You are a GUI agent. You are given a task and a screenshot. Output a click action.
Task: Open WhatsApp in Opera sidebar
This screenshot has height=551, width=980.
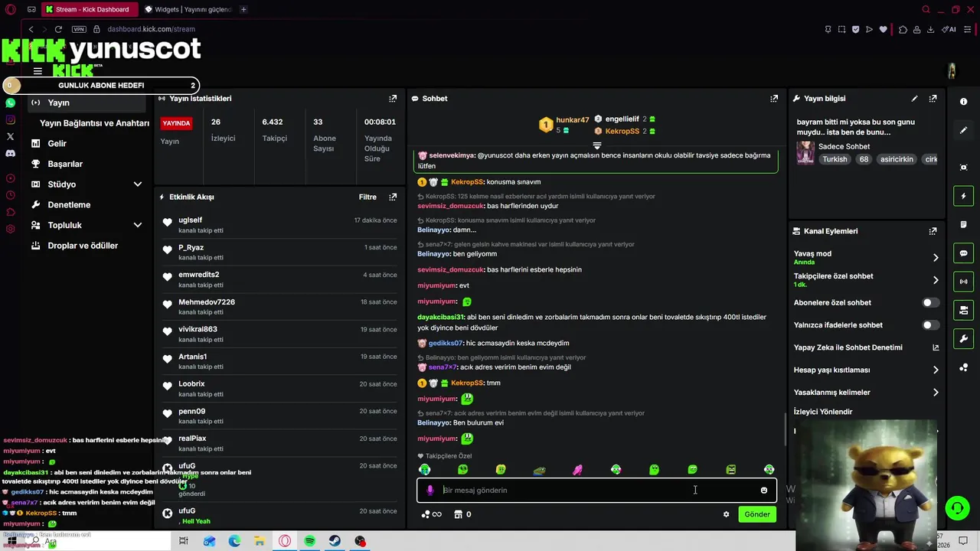(x=10, y=103)
